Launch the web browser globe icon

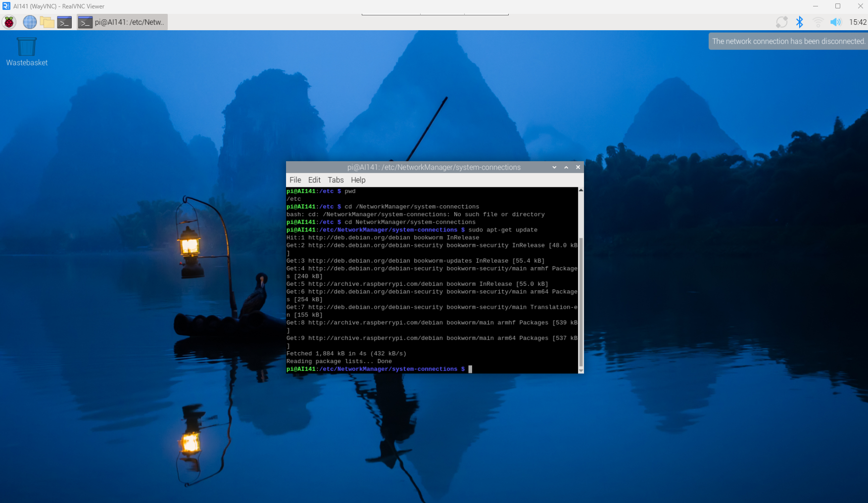click(30, 22)
